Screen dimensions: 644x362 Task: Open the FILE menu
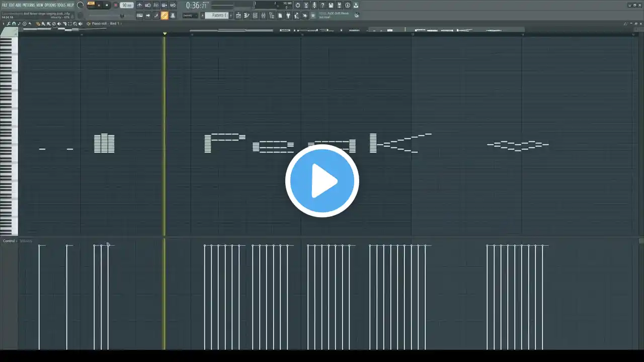pos(5,5)
